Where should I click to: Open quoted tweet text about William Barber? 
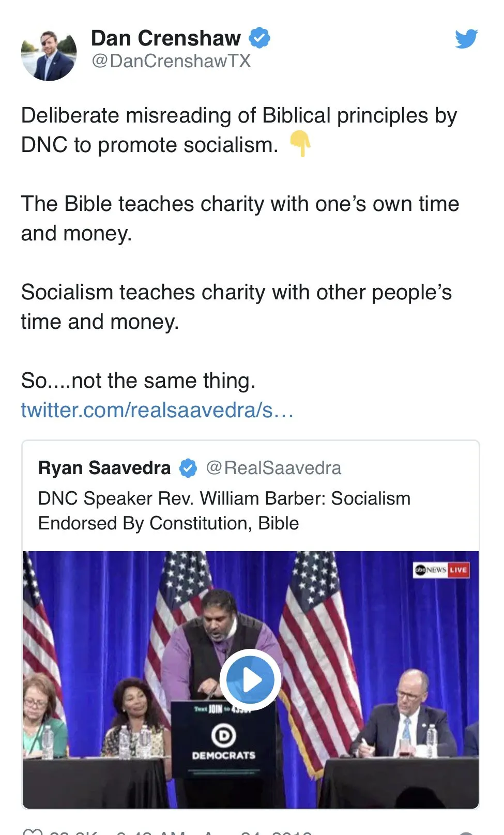pyautogui.click(x=224, y=511)
